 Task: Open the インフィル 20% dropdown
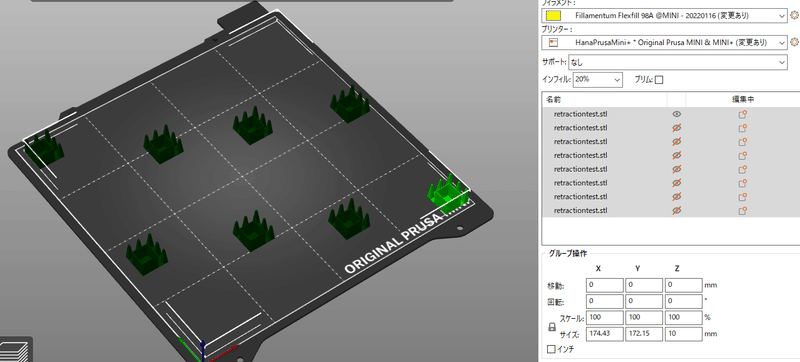(598, 80)
